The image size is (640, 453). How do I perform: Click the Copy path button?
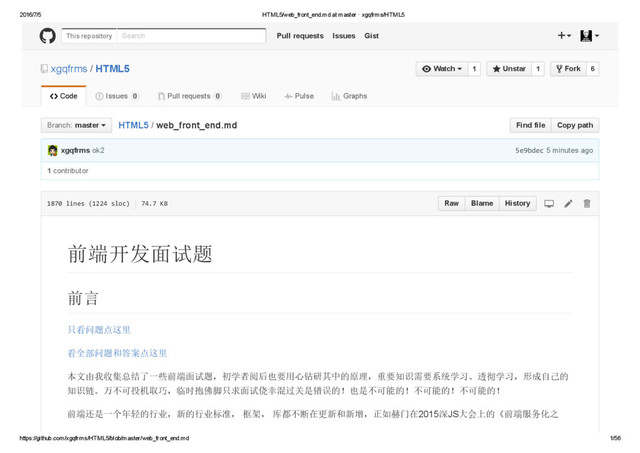(575, 125)
